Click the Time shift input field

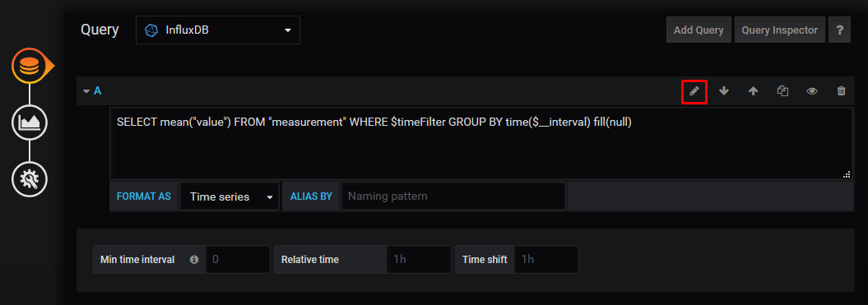click(x=546, y=259)
